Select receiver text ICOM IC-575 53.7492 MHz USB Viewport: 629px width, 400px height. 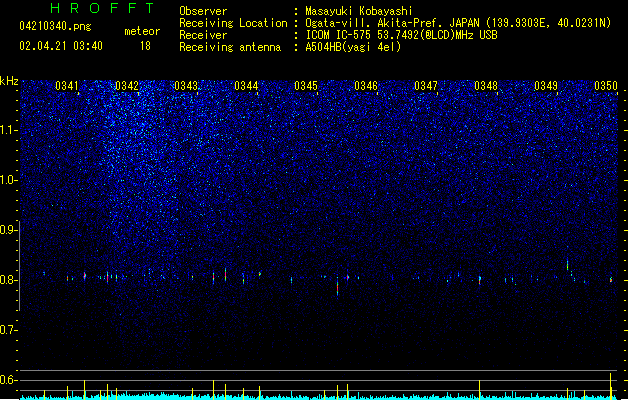point(401,35)
